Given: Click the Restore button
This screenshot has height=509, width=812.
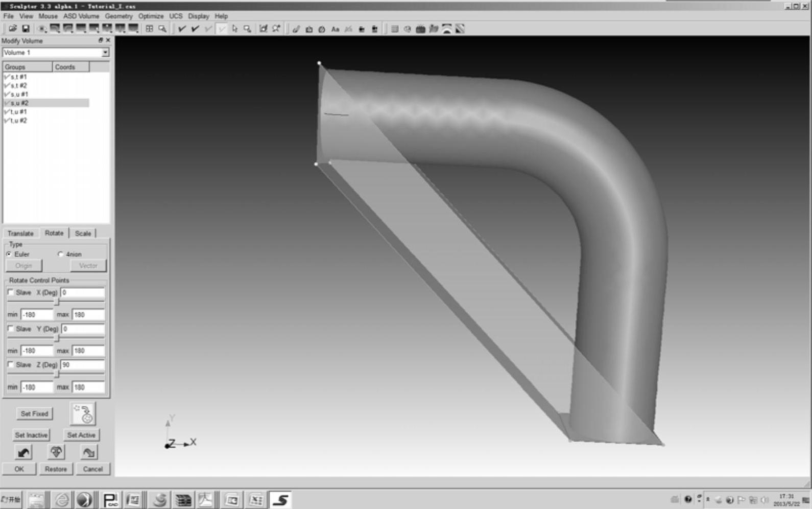Looking at the screenshot, I should (x=56, y=469).
